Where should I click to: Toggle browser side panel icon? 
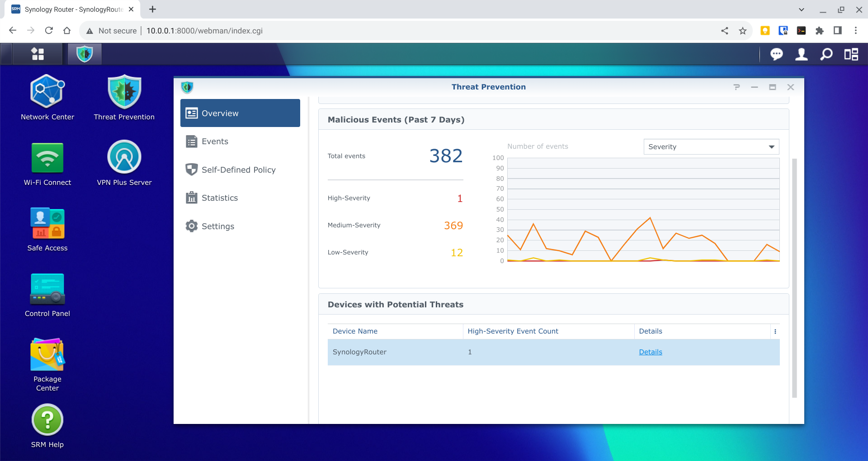pos(838,31)
